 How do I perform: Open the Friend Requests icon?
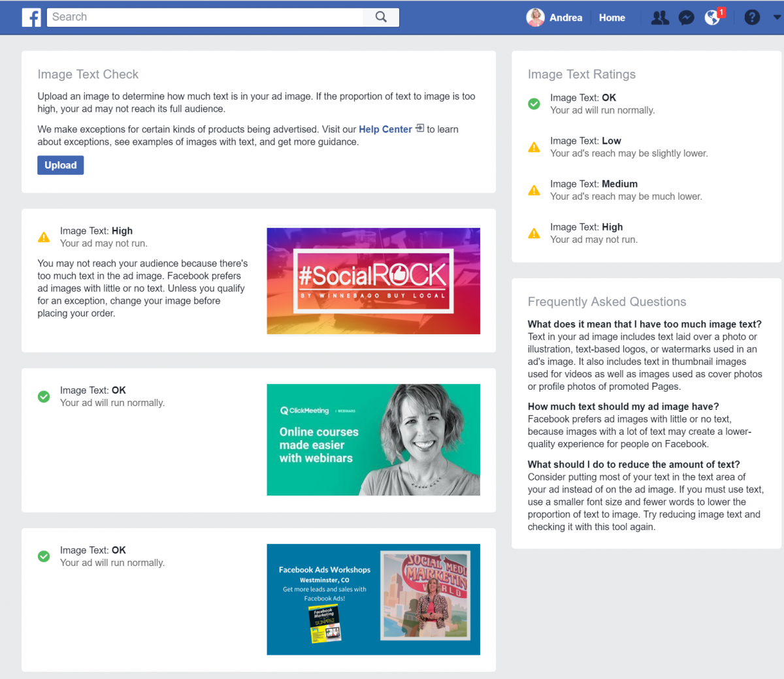660,17
